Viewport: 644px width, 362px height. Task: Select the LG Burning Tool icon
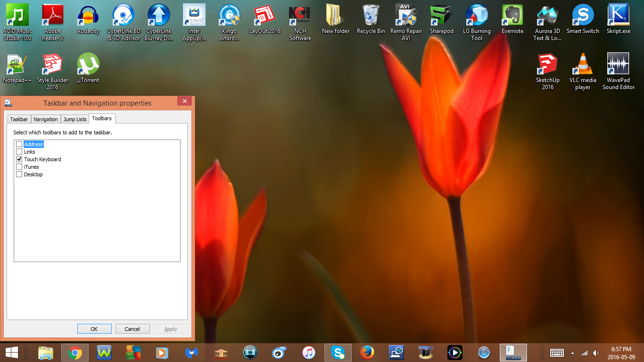click(x=477, y=22)
